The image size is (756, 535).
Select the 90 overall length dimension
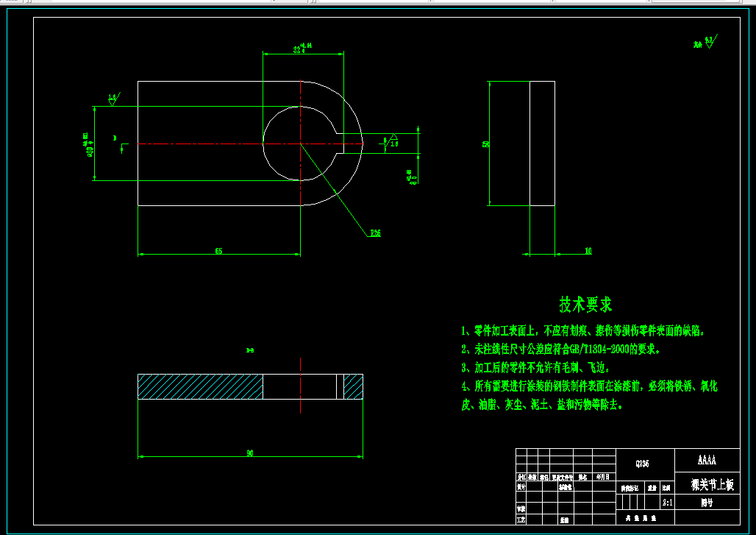click(250, 453)
